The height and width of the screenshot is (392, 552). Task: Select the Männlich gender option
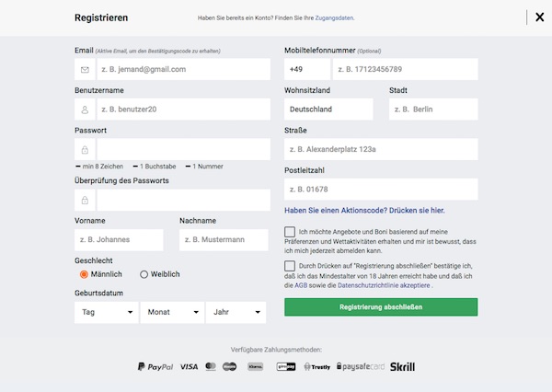click(x=84, y=274)
